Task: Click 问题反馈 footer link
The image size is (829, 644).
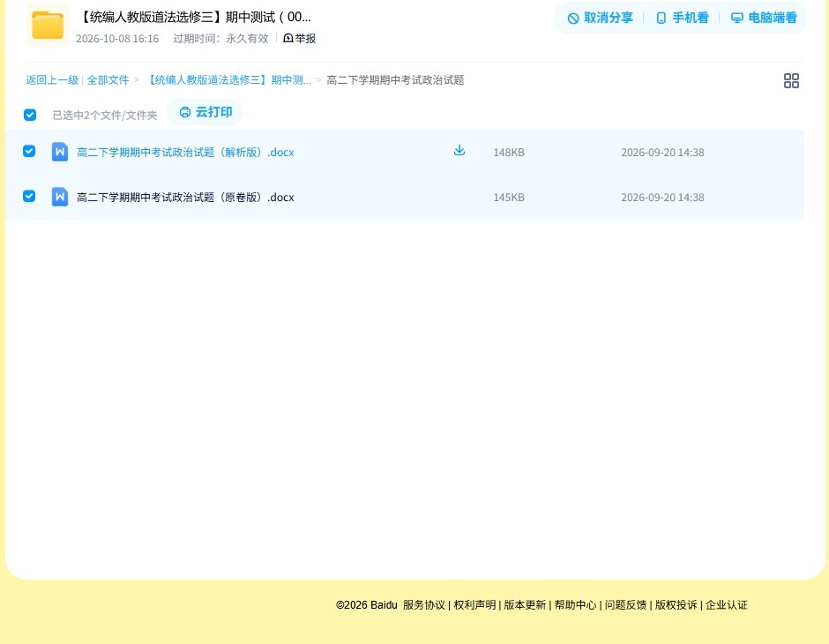Action: click(x=626, y=605)
